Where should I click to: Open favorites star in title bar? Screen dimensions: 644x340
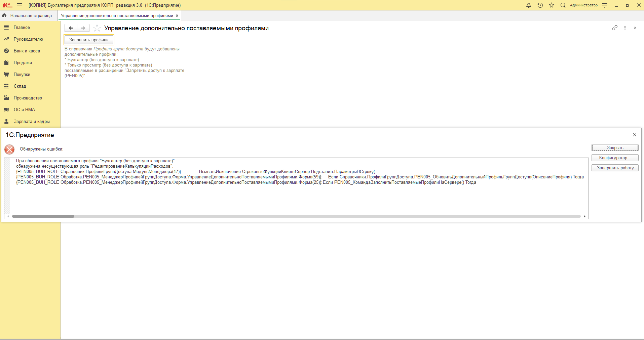coord(552,5)
